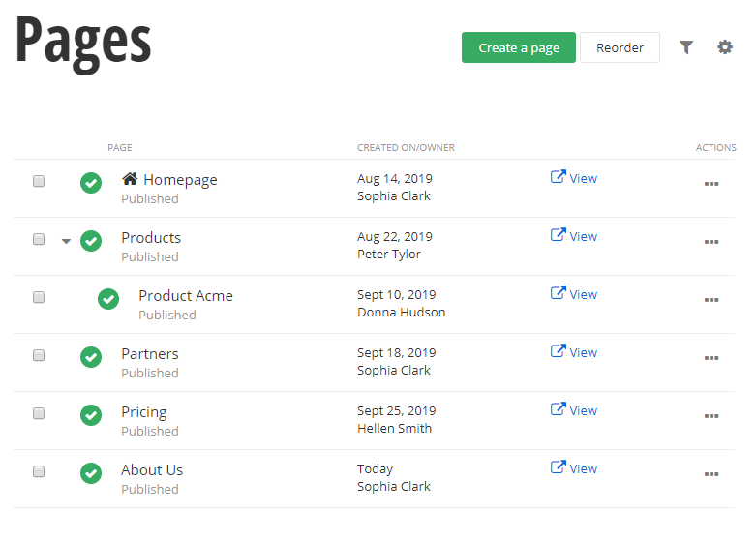756x541 pixels.
Task: Open actions menu for About Us row
Action: (711, 474)
